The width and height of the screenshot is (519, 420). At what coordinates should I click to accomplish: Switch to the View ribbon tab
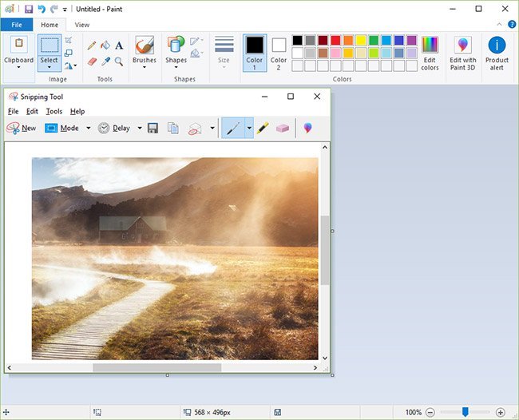click(x=82, y=25)
